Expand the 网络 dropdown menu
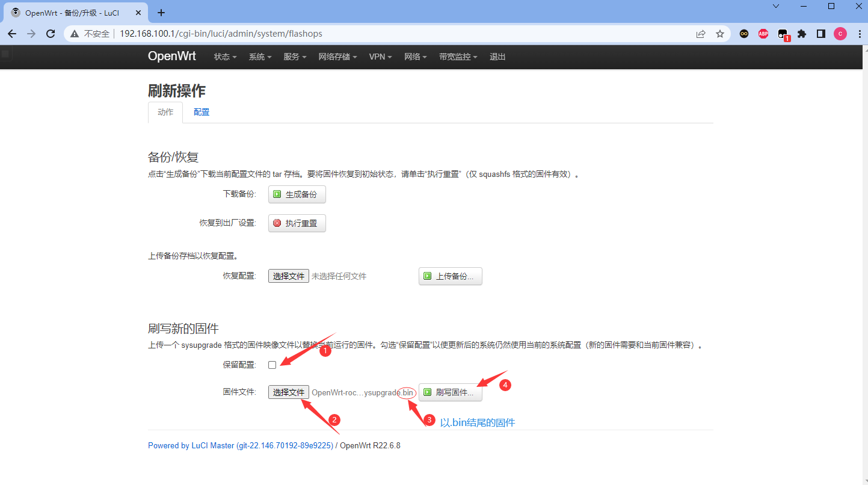Viewport: 868px width, 485px height. pyautogui.click(x=416, y=57)
